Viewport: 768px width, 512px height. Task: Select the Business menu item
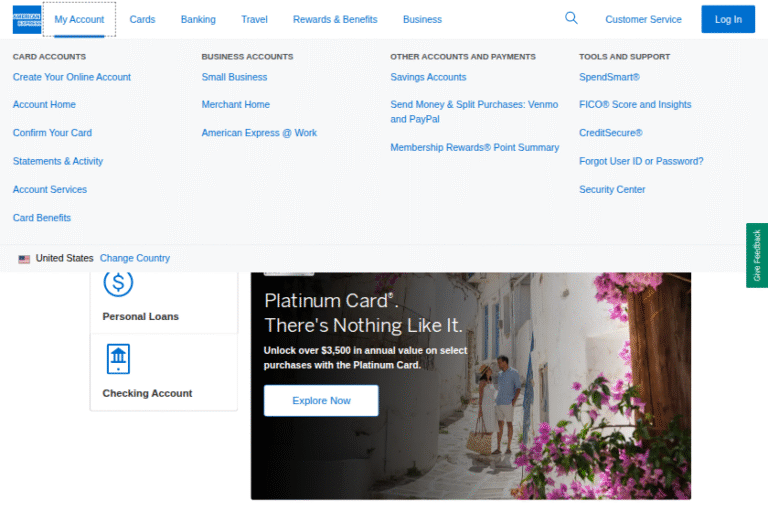pyautogui.click(x=422, y=19)
